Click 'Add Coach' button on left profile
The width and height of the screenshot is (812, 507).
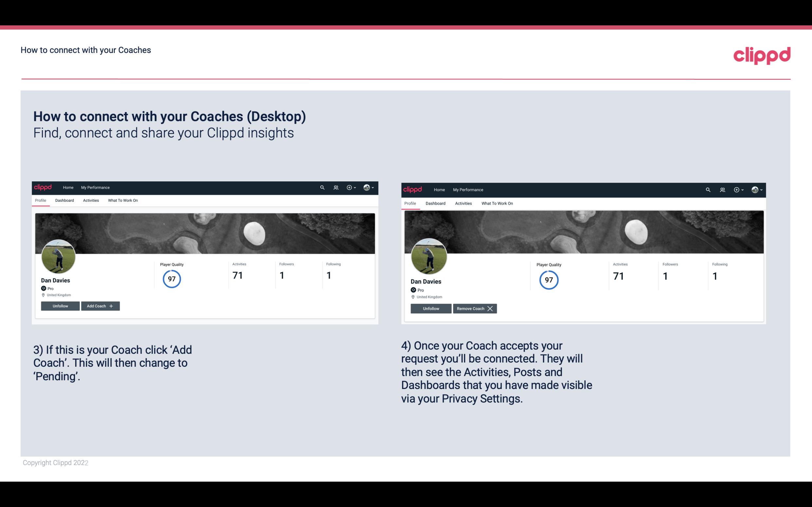point(99,306)
